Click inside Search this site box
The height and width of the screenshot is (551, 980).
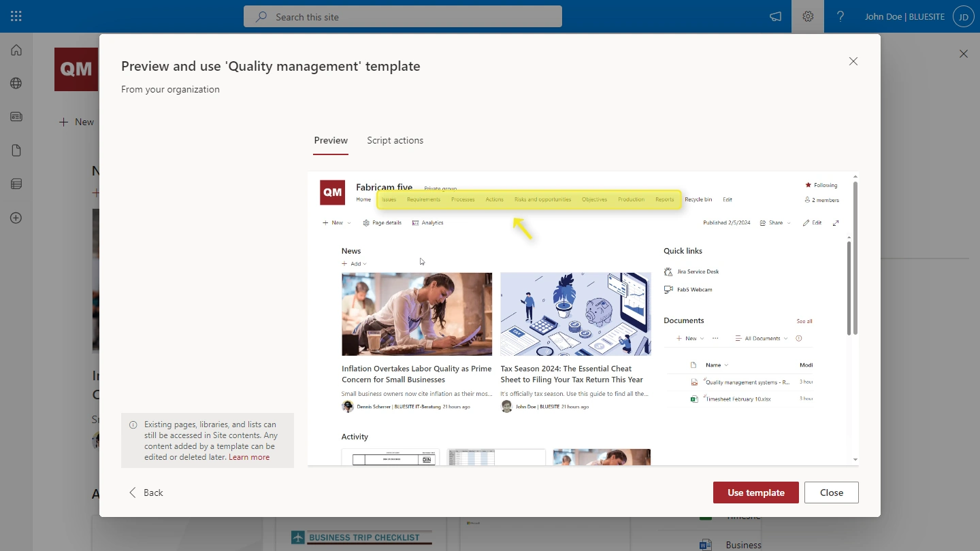coord(403,16)
